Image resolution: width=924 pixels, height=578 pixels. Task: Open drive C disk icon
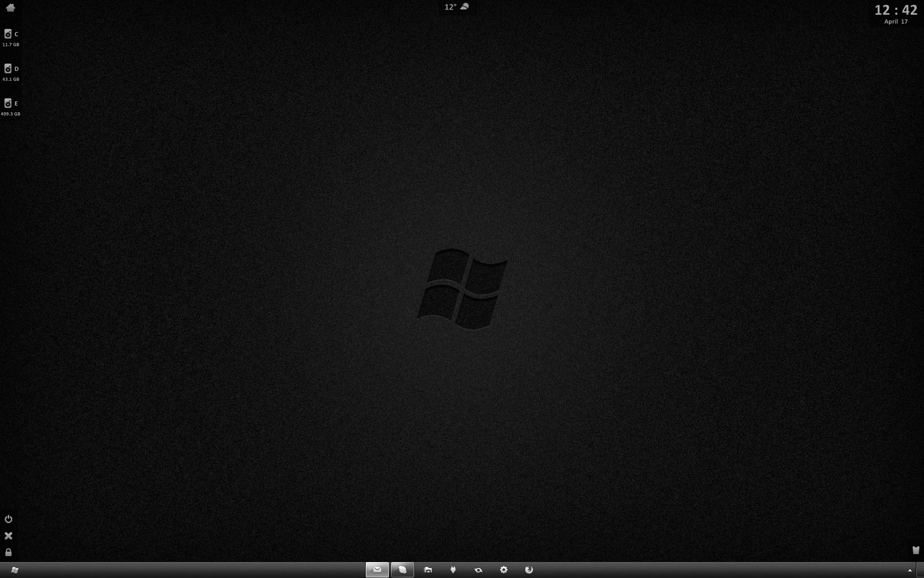(8, 34)
